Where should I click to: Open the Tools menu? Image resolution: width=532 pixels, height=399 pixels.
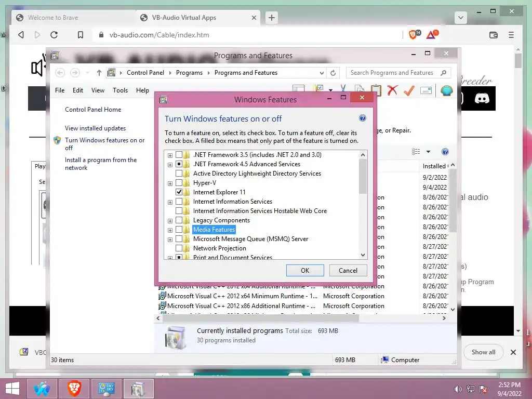[x=120, y=90]
